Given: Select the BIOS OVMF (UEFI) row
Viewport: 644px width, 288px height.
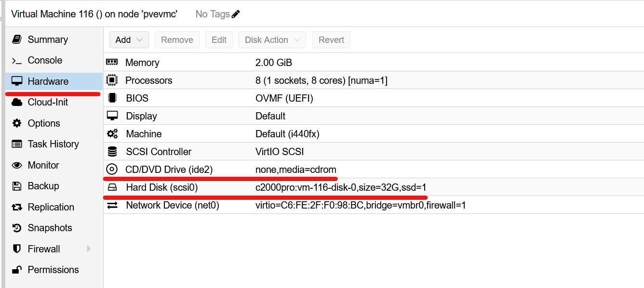Looking at the screenshot, I should coord(374,98).
